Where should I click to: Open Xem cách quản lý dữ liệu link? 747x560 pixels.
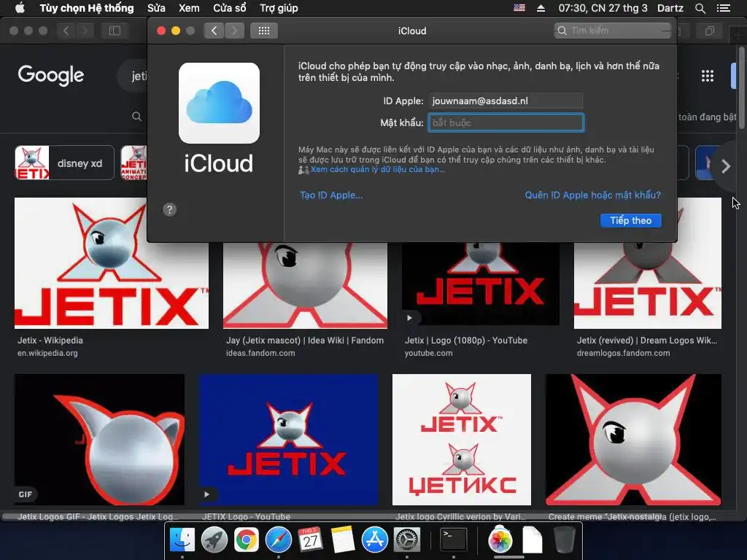click(x=377, y=169)
